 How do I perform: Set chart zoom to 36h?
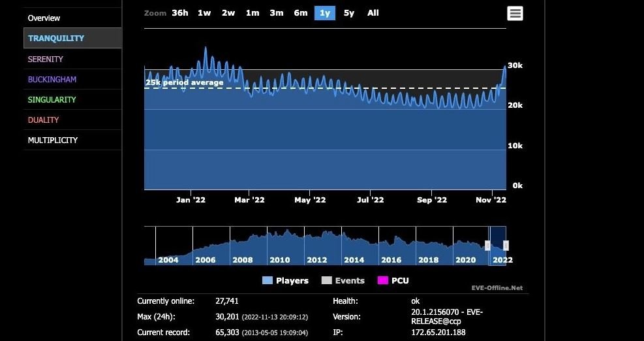click(x=180, y=13)
